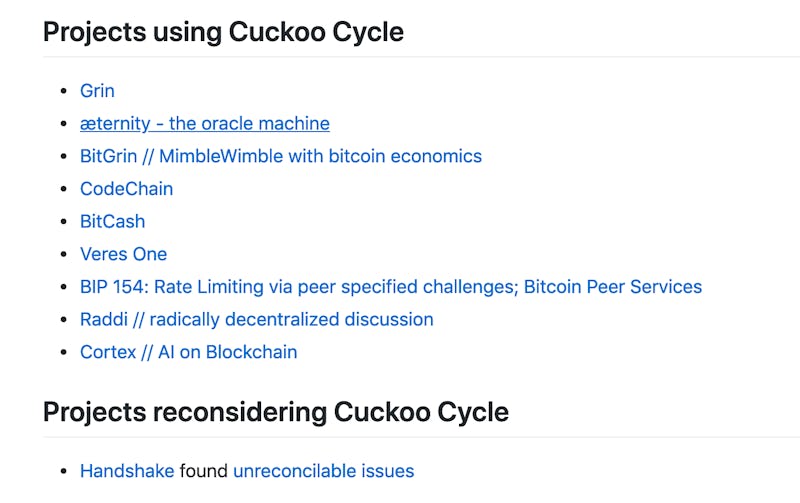
Task: Open the Grin project link
Action: pyautogui.click(x=97, y=91)
